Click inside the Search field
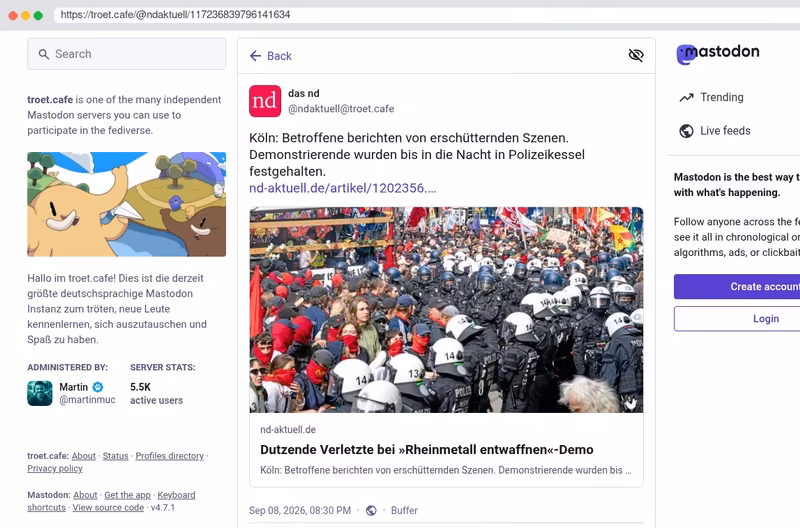The width and height of the screenshot is (800, 528). click(127, 54)
